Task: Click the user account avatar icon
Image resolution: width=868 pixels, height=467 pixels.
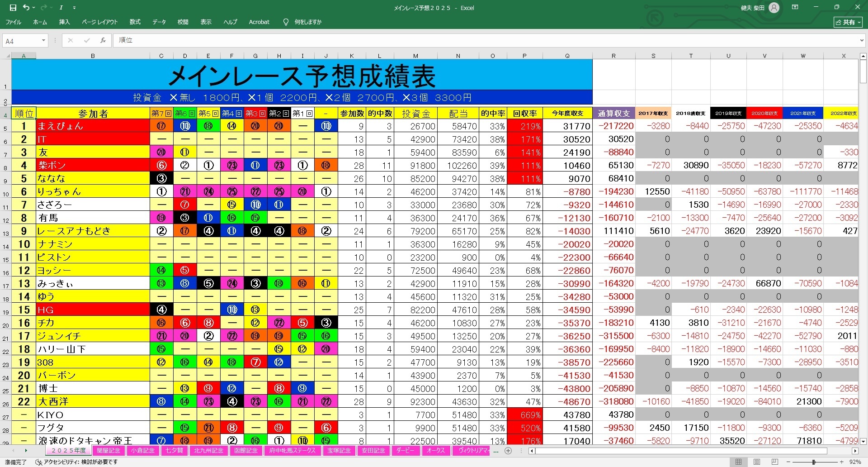Action: pyautogui.click(x=774, y=8)
